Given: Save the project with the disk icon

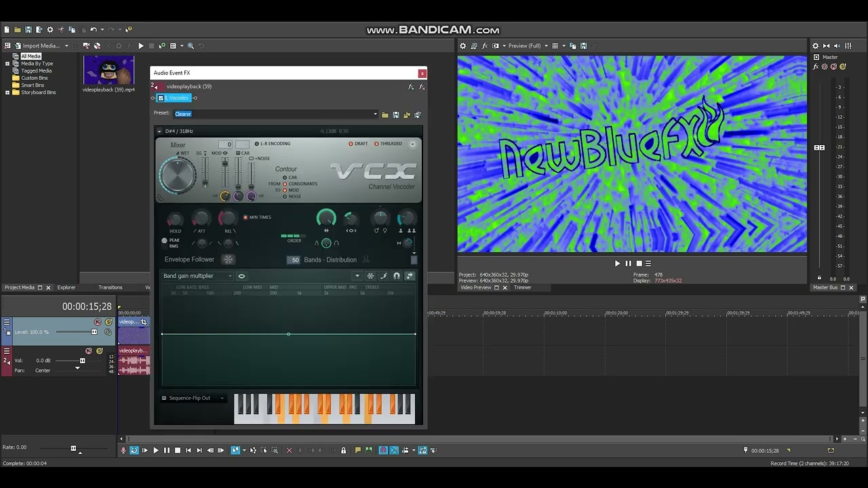Looking at the screenshot, I should coord(28,30).
